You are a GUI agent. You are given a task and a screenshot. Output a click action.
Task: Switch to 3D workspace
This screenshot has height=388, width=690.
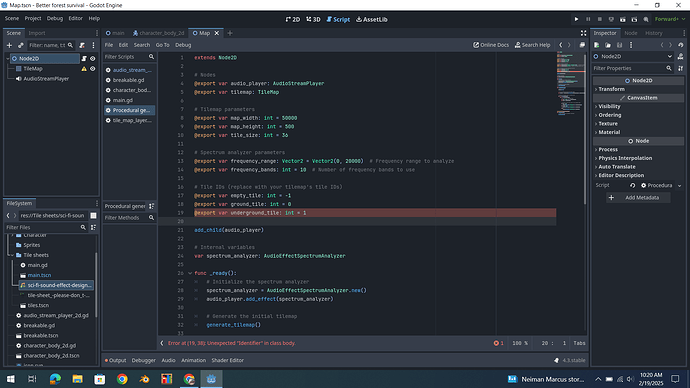click(313, 19)
